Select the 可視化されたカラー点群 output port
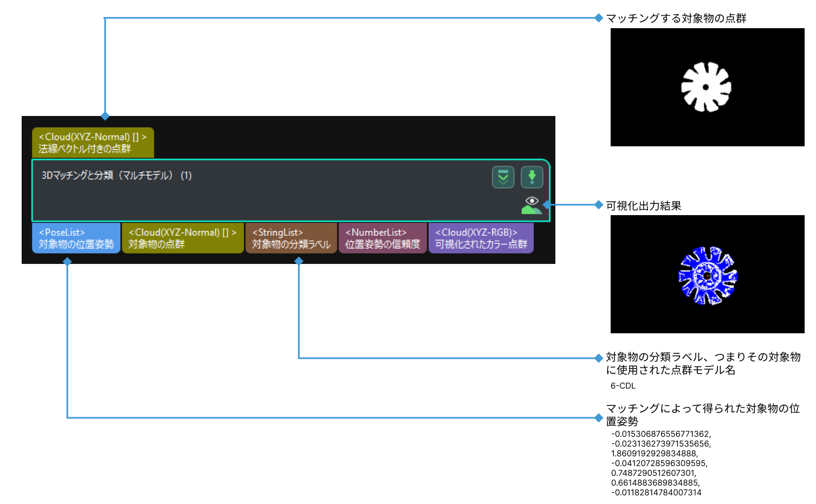Viewport: 816px width, 504px height. (481, 238)
